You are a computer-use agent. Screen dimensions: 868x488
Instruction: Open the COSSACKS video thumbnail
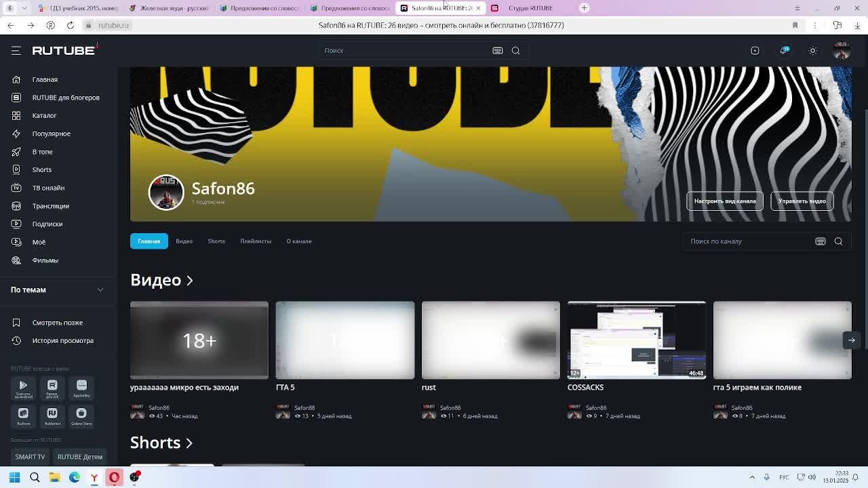tap(637, 340)
